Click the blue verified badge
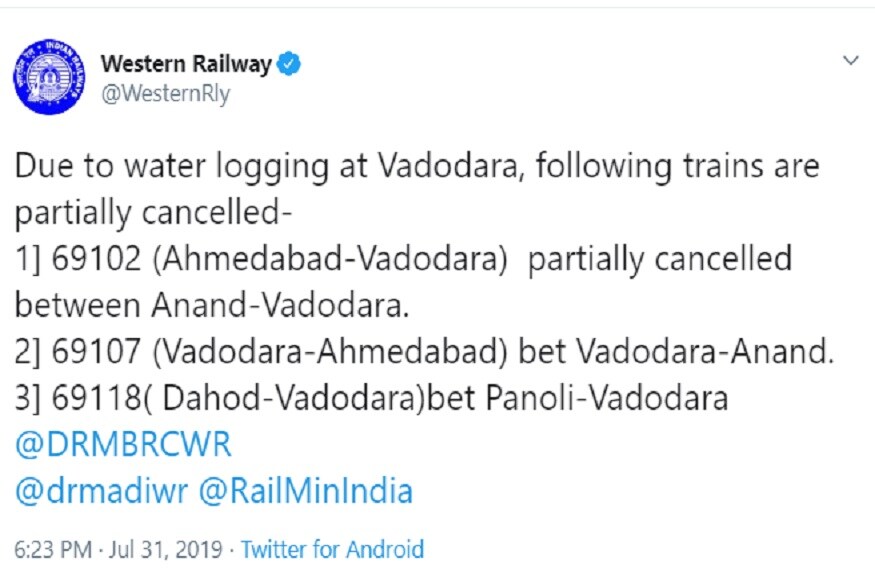 [x=289, y=64]
